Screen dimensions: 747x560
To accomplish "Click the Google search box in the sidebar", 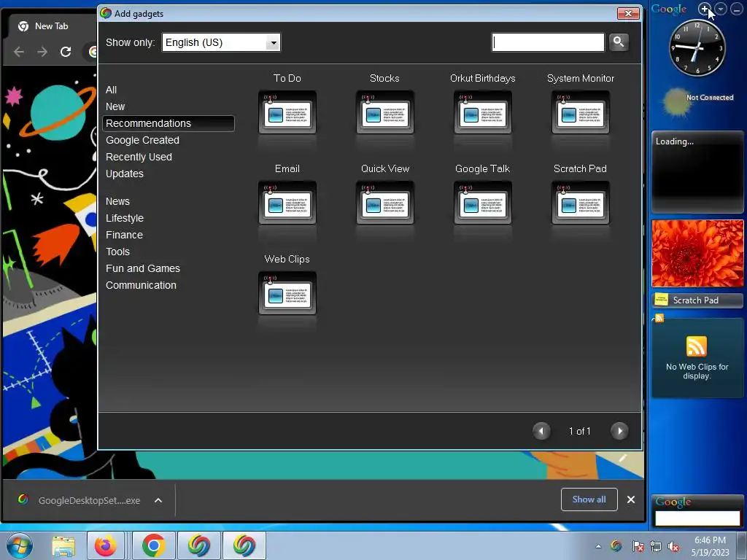I will click(697, 518).
